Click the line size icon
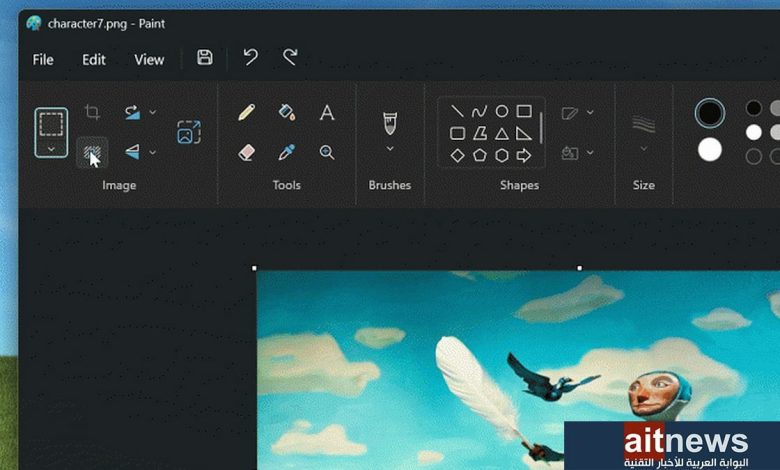Image resolution: width=780 pixels, height=470 pixels. pyautogui.click(x=643, y=124)
